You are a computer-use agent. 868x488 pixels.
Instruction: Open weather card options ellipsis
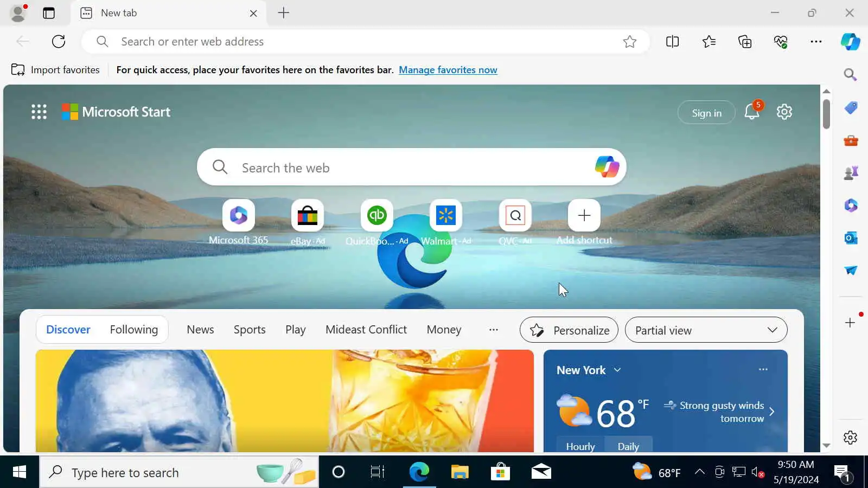pos(763,369)
